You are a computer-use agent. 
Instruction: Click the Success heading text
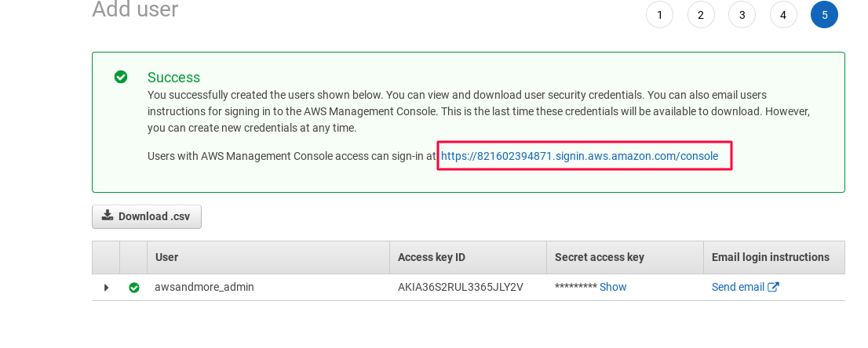tap(173, 78)
